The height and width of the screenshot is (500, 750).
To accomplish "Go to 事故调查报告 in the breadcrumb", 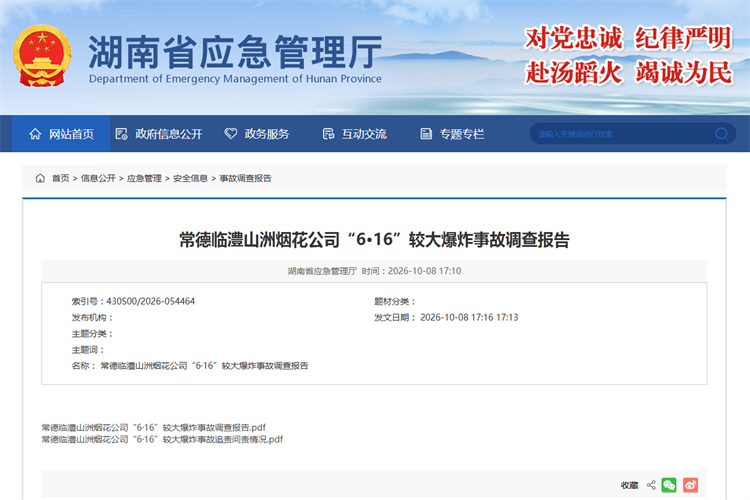I will tap(245, 178).
